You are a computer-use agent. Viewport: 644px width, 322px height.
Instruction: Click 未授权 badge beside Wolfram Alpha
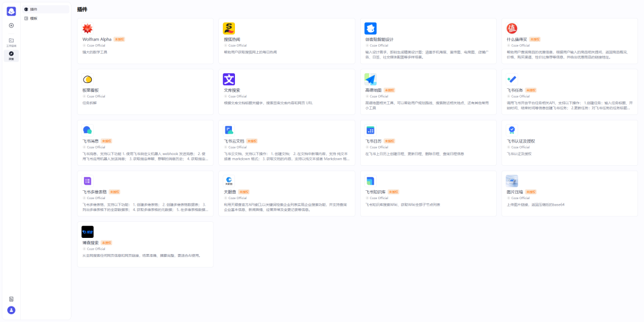coord(119,39)
